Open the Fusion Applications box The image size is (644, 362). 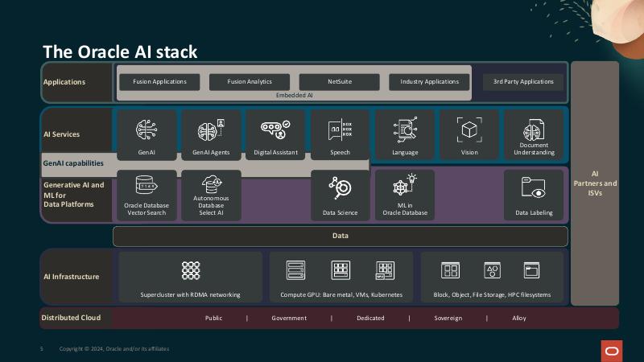pyautogui.click(x=159, y=82)
